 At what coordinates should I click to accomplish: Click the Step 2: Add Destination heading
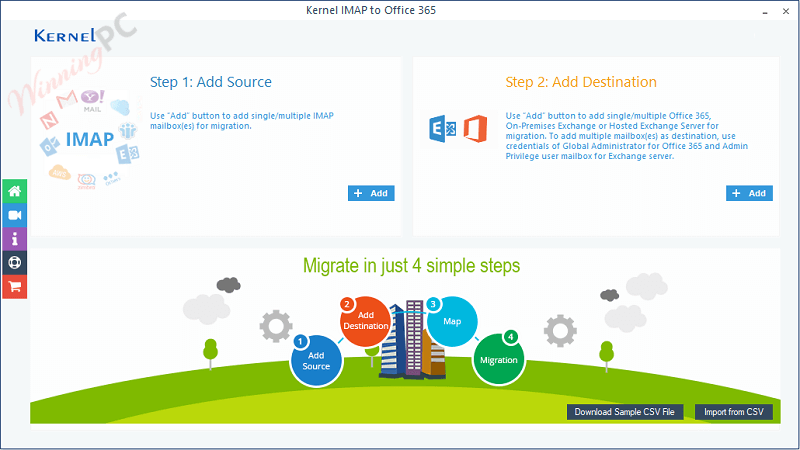coord(581,82)
